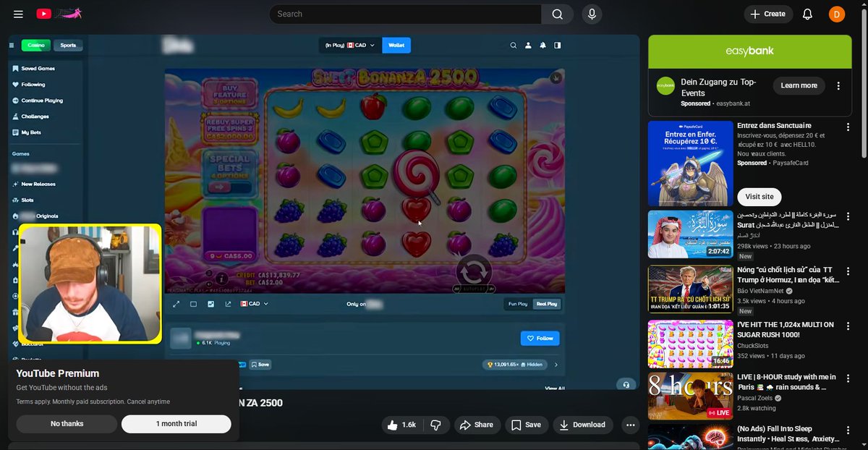Click casino site hamburger icon in video

12,45
